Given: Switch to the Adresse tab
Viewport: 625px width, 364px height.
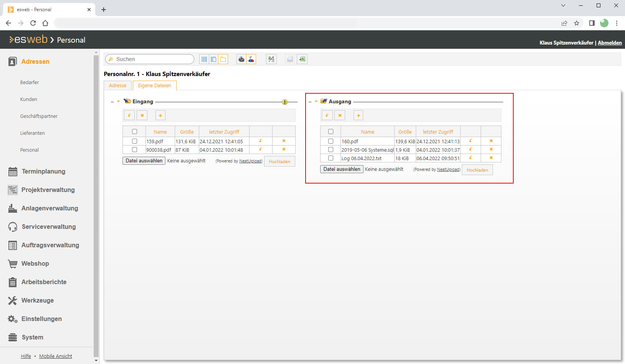Looking at the screenshot, I should 117,86.
